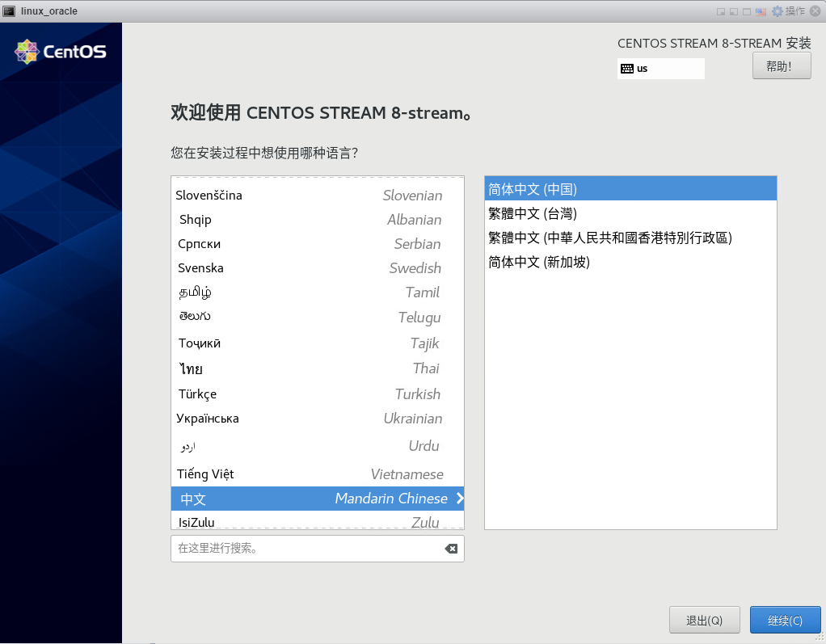Choose Türkçe Turkish language
Viewport: 826px width, 644px height.
[317, 394]
